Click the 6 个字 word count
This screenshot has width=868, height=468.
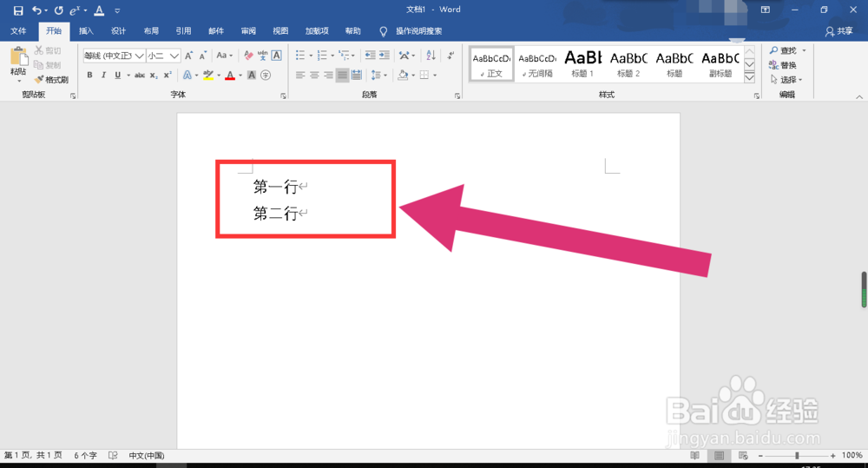85,455
